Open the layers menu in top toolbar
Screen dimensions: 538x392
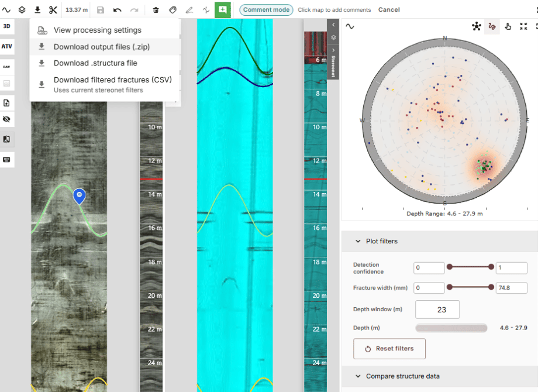pyautogui.click(x=22, y=10)
